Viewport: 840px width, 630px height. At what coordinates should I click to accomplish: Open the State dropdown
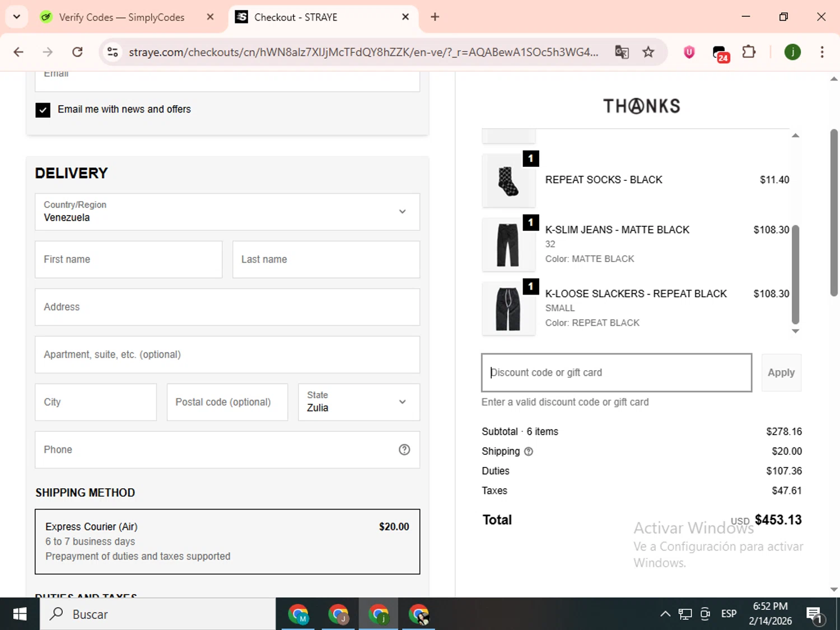[359, 402]
